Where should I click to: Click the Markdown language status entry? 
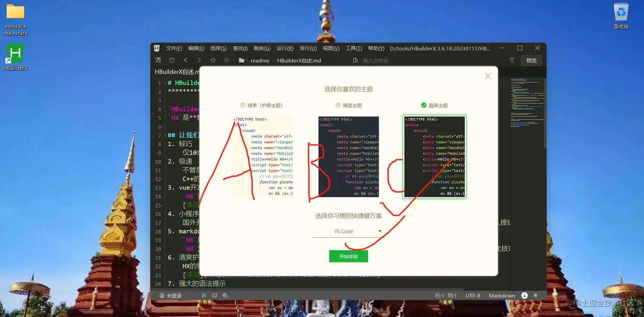tap(502, 296)
